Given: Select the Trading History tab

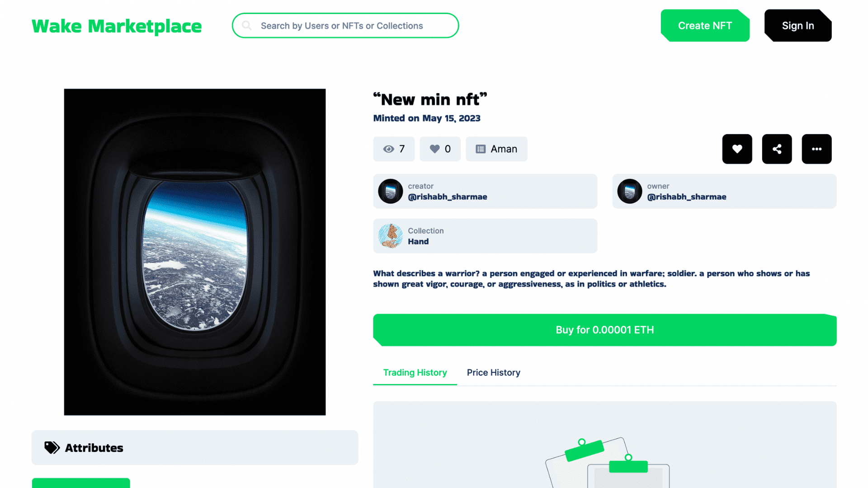Looking at the screenshot, I should point(415,372).
